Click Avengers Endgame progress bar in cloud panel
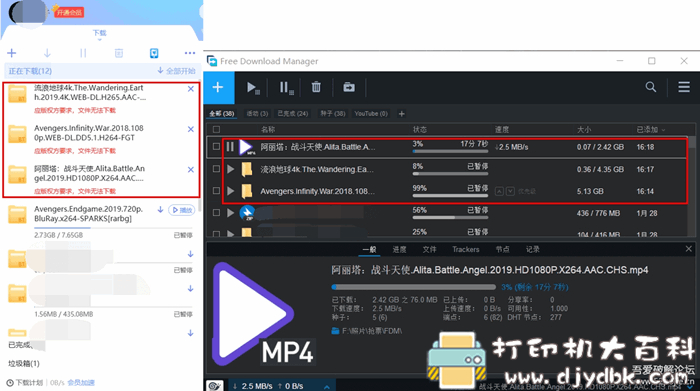 point(113,228)
